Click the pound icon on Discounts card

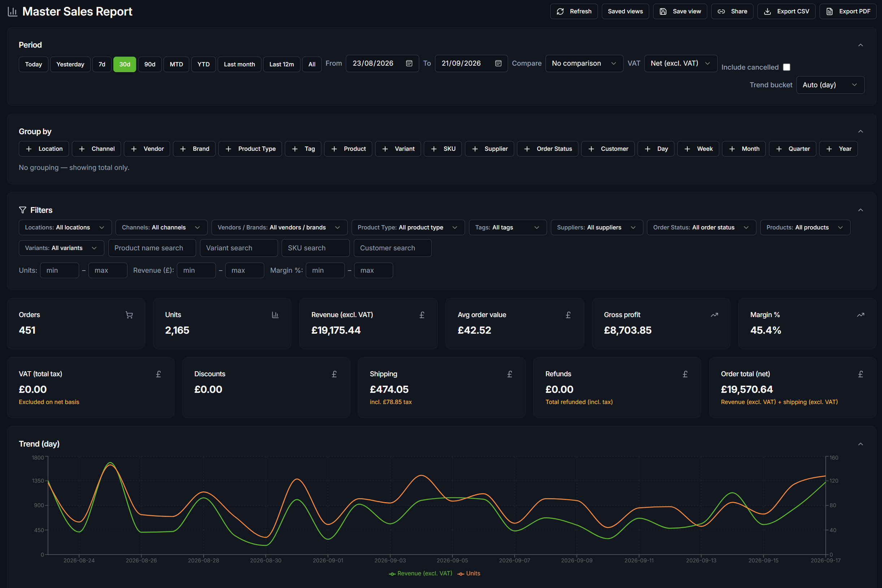click(334, 374)
